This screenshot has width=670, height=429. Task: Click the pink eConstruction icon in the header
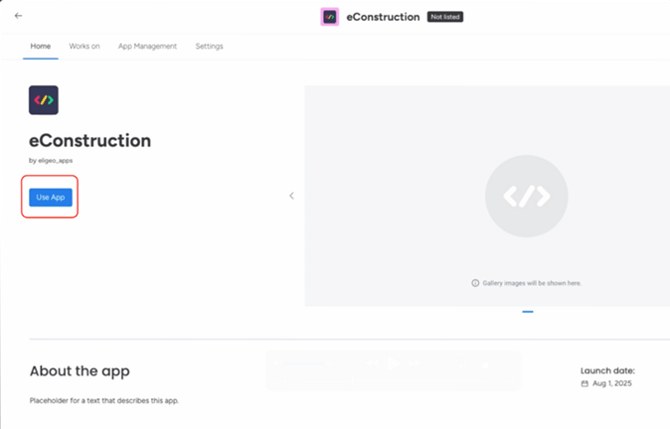tap(329, 17)
